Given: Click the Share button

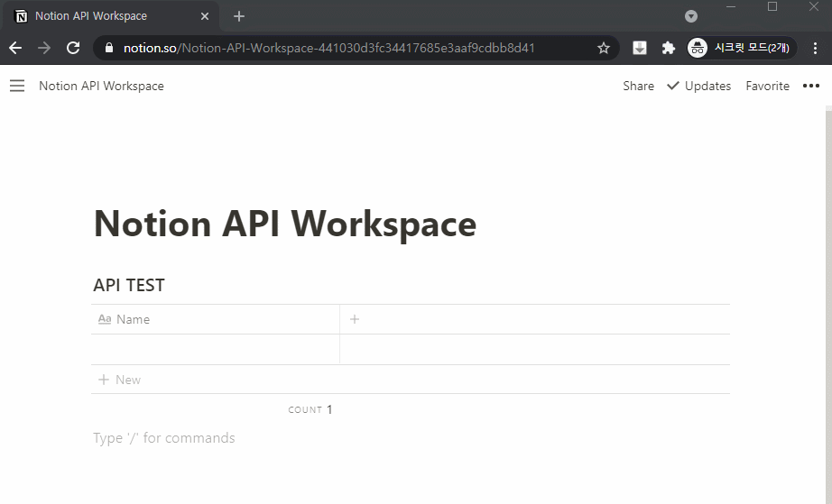Looking at the screenshot, I should (x=638, y=86).
